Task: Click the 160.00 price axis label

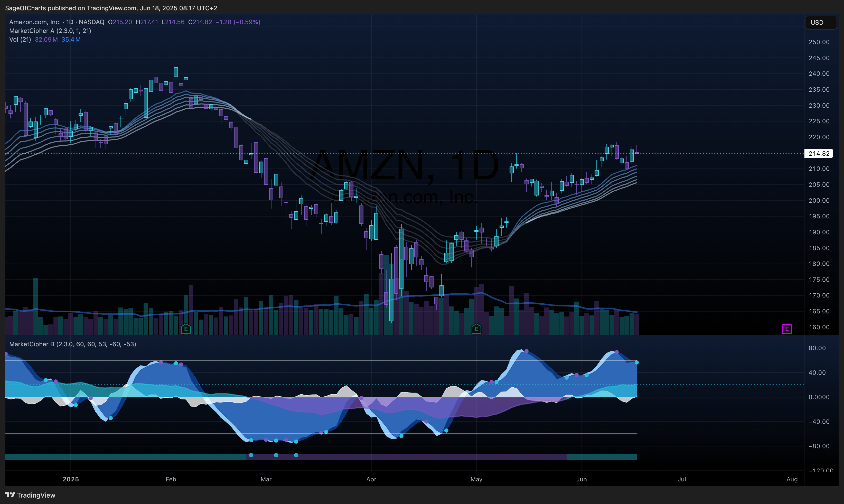Action: point(819,327)
